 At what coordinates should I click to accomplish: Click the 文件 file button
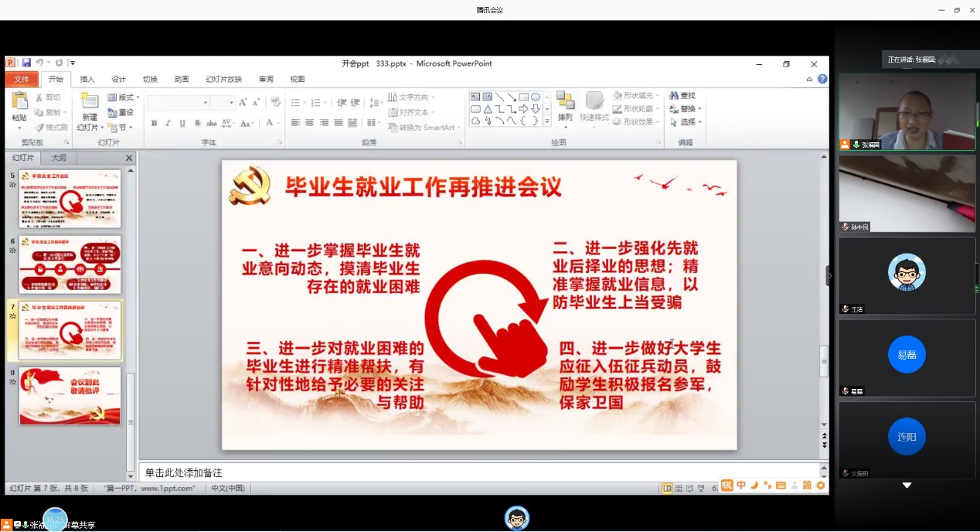click(22, 79)
